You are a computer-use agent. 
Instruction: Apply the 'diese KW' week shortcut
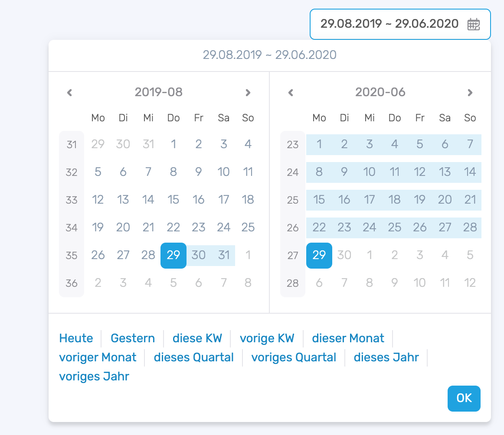(197, 338)
